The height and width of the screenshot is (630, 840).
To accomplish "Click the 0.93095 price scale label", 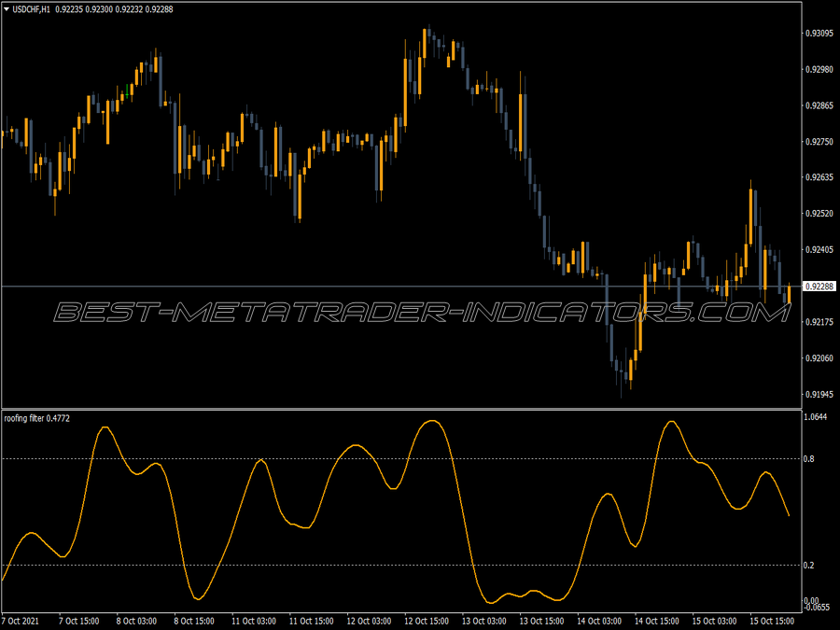I will tap(819, 34).
